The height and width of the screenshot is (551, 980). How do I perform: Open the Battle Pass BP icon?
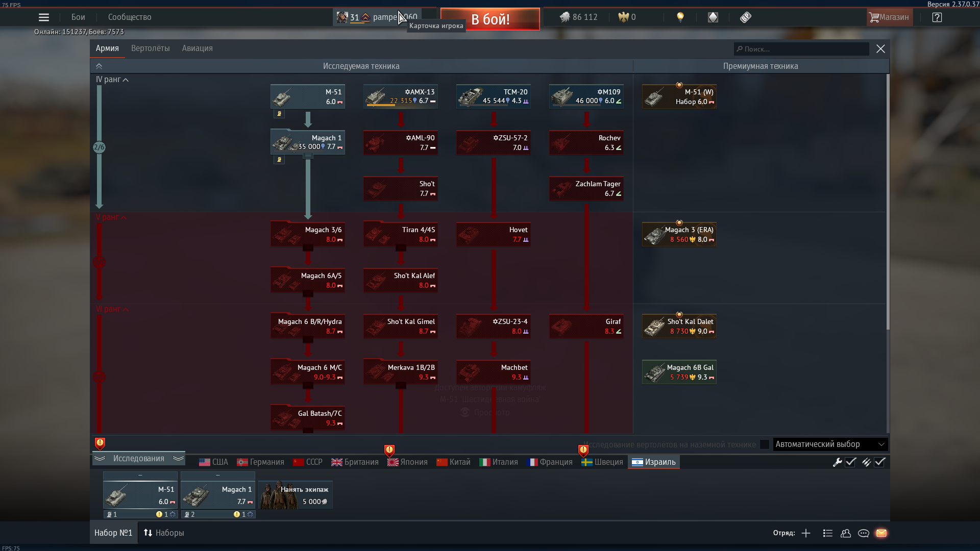point(746,17)
